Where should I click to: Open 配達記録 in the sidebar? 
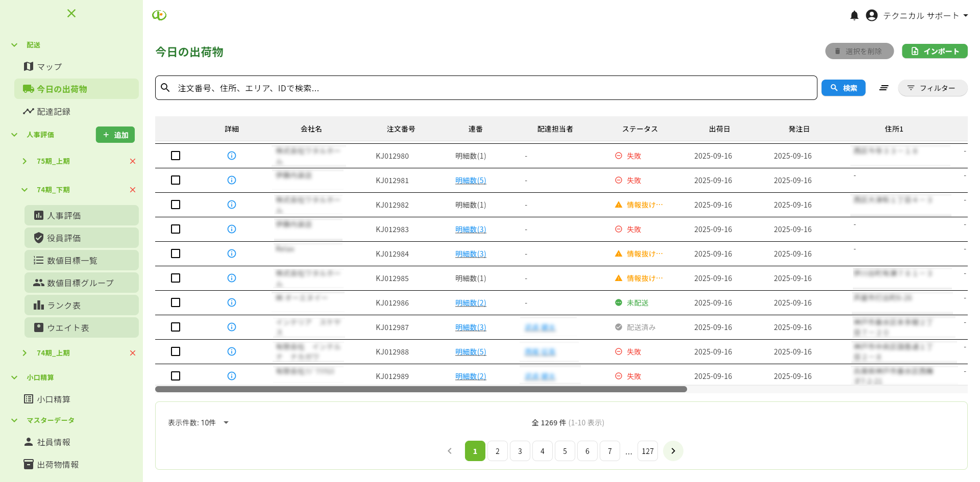click(54, 112)
